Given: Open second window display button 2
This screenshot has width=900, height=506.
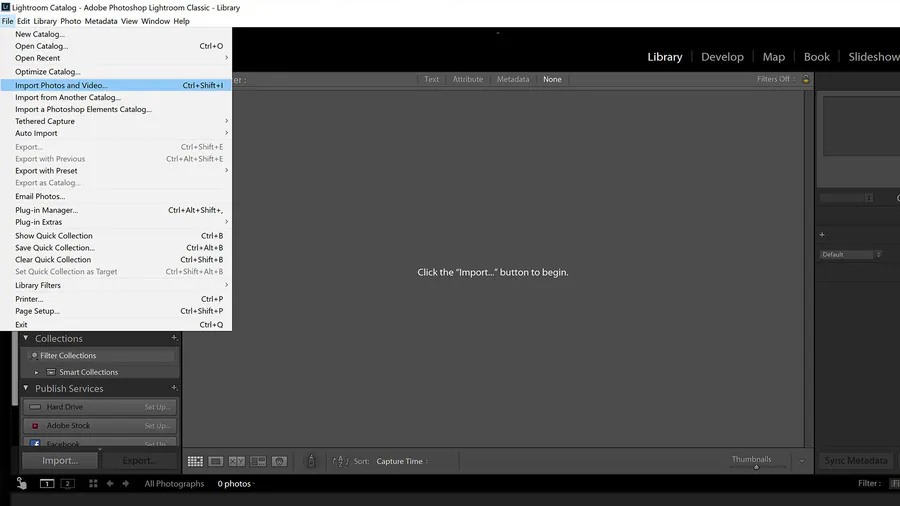Looking at the screenshot, I should [x=67, y=484].
